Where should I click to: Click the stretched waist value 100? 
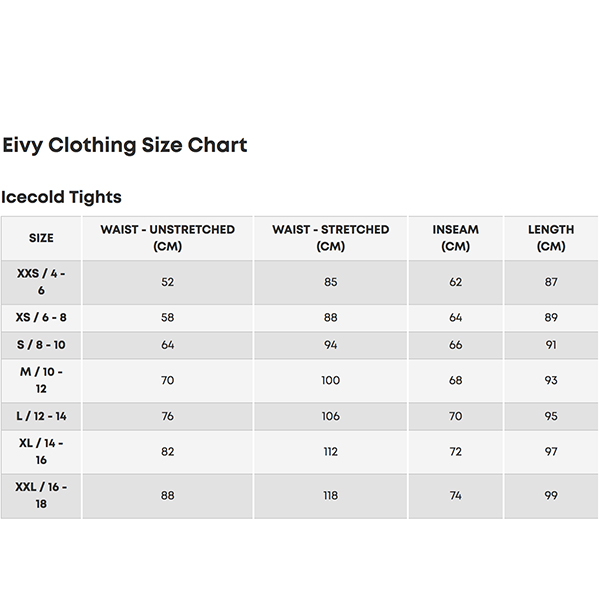pos(331,380)
